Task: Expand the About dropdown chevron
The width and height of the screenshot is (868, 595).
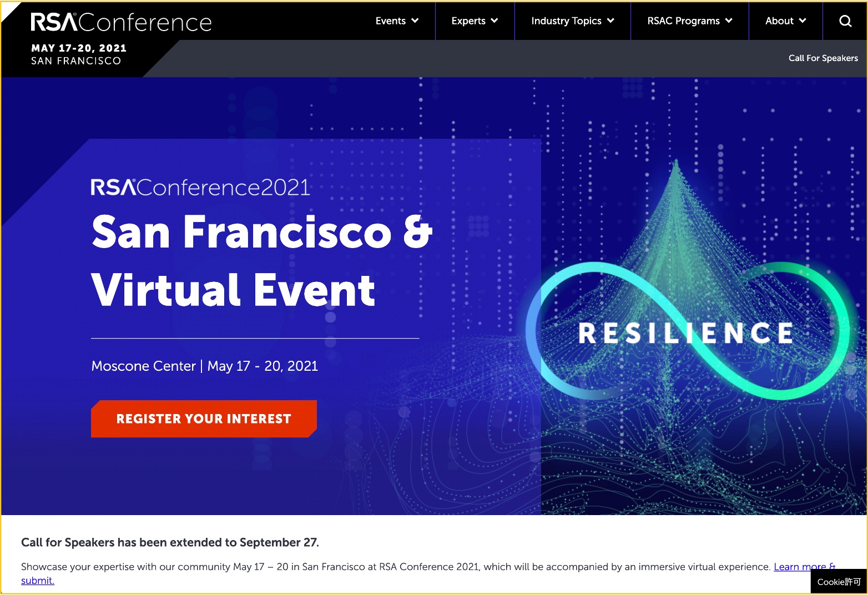Action: (x=802, y=21)
